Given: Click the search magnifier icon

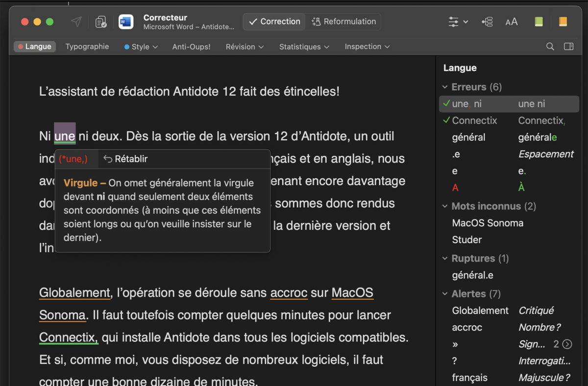Looking at the screenshot, I should [x=550, y=47].
